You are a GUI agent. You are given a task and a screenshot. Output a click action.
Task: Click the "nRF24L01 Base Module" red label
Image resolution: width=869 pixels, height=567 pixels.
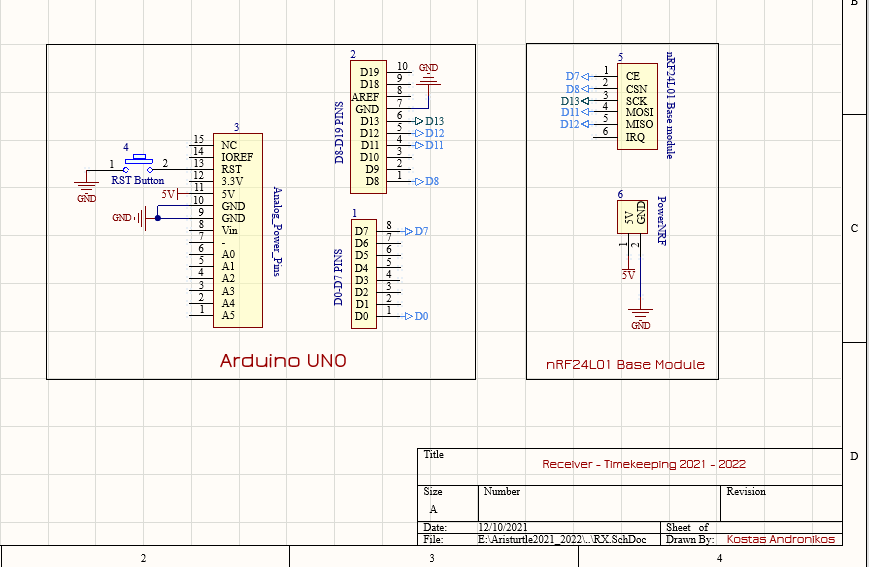624,365
